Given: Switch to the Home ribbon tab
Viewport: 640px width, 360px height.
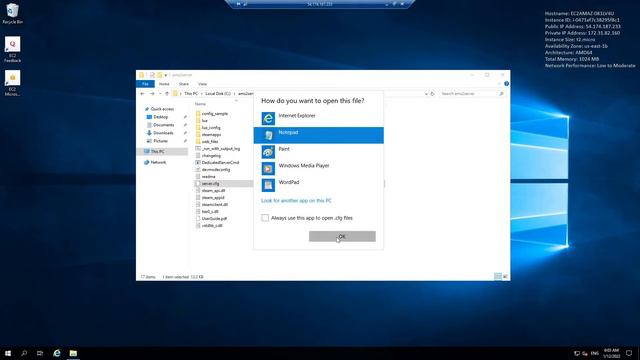Looking at the screenshot, I should click(x=164, y=84).
